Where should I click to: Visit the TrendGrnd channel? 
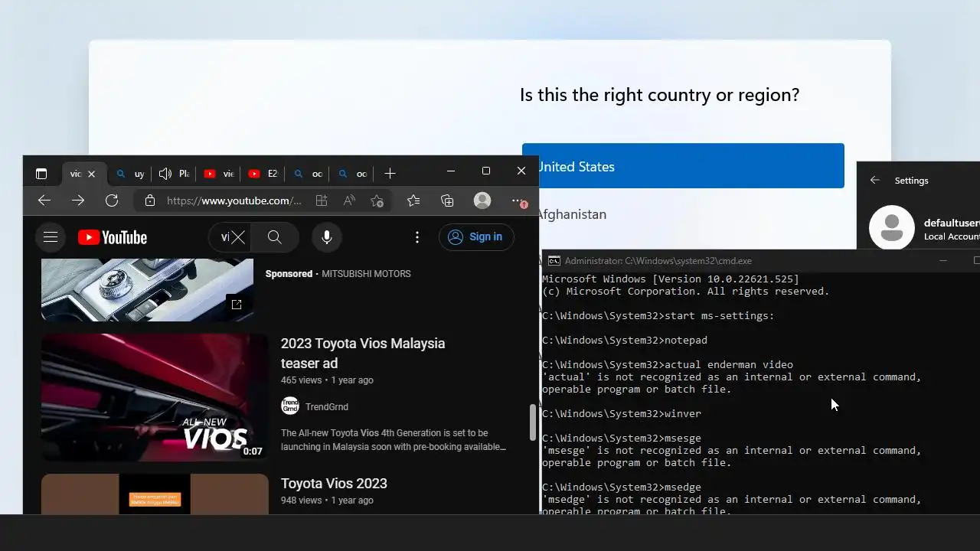(x=326, y=407)
